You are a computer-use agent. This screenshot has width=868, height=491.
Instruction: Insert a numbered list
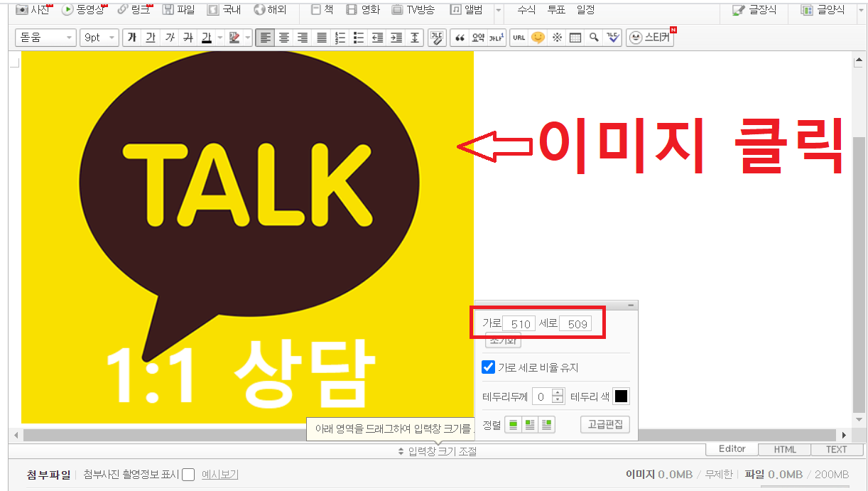tap(340, 38)
